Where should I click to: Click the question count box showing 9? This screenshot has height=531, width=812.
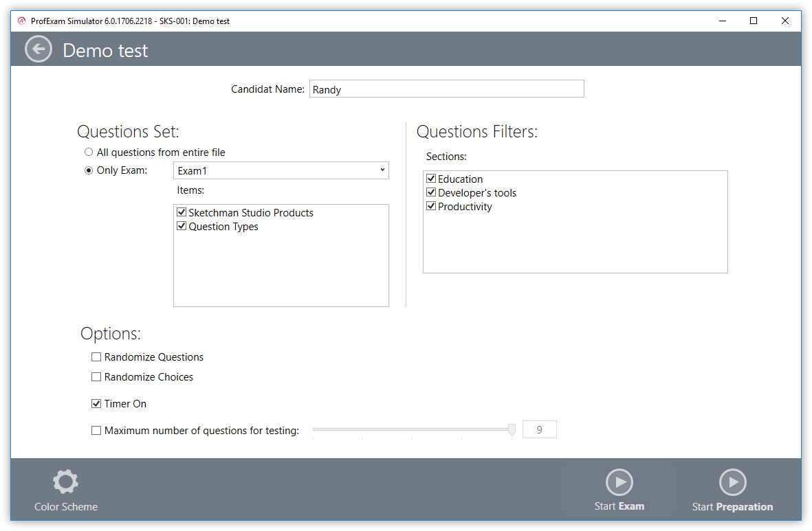pyautogui.click(x=539, y=430)
